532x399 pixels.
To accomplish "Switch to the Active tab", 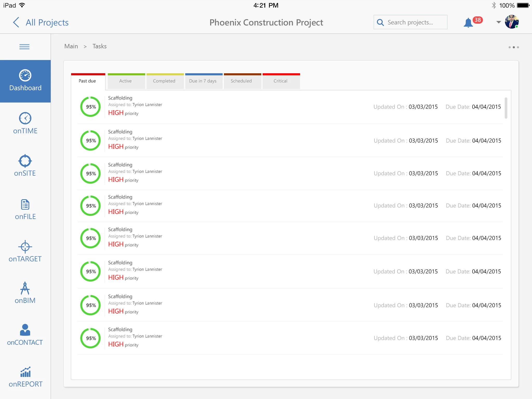I will [126, 81].
